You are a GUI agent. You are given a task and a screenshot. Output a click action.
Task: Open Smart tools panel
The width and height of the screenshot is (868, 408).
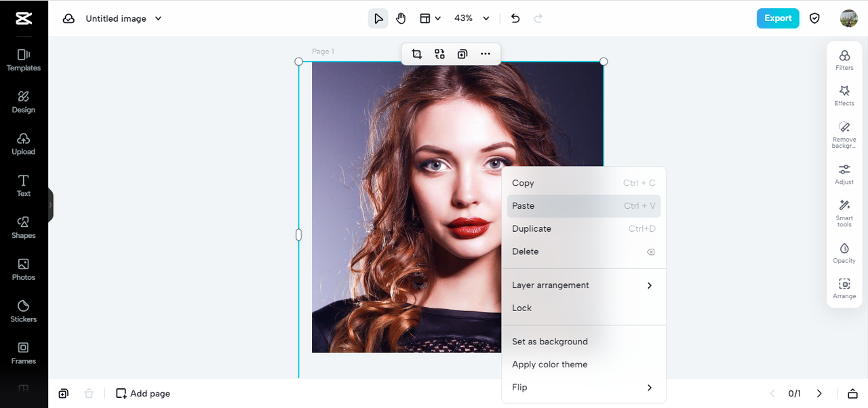(844, 213)
